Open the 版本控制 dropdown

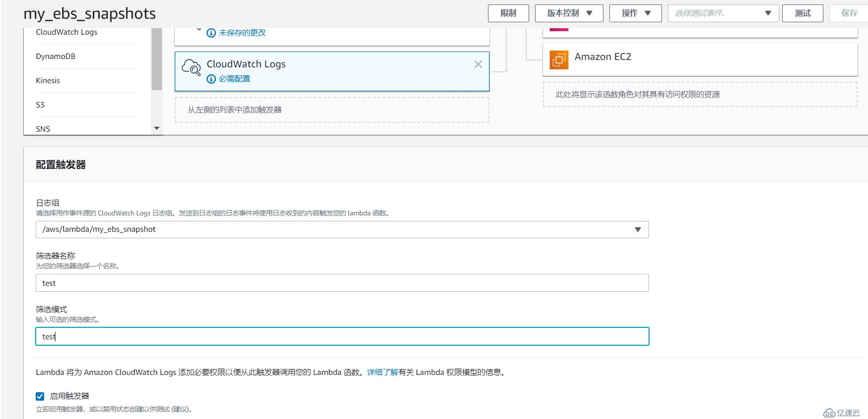569,13
